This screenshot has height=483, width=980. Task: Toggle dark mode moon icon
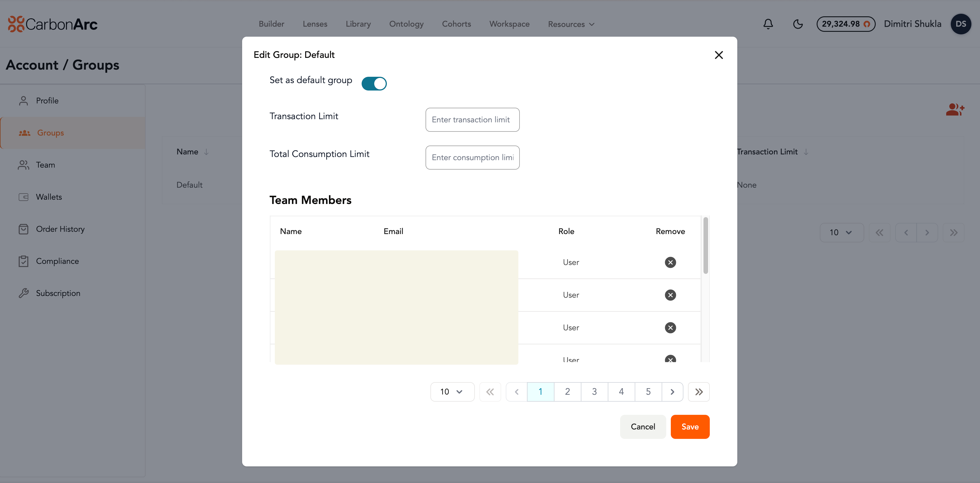click(x=797, y=24)
